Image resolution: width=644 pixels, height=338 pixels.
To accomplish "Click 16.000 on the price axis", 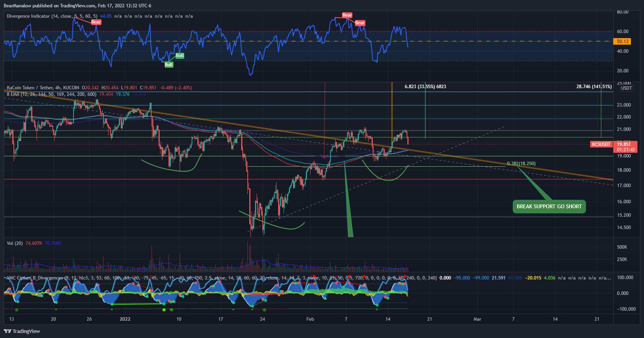I will [x=624, y=202].
